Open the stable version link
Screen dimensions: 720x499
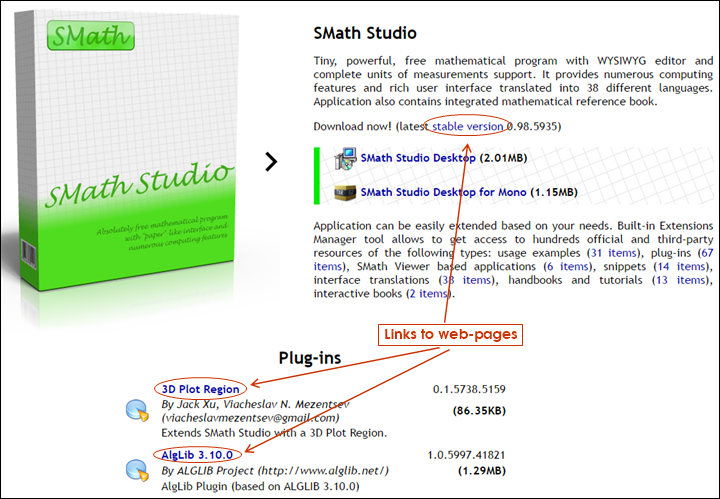point(468,127)
